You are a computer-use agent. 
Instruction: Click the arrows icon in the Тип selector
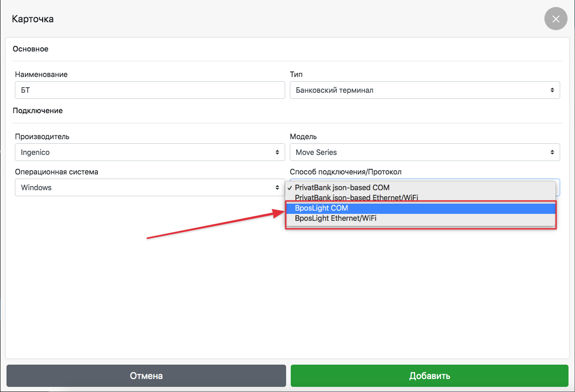[x=552, y=90]
